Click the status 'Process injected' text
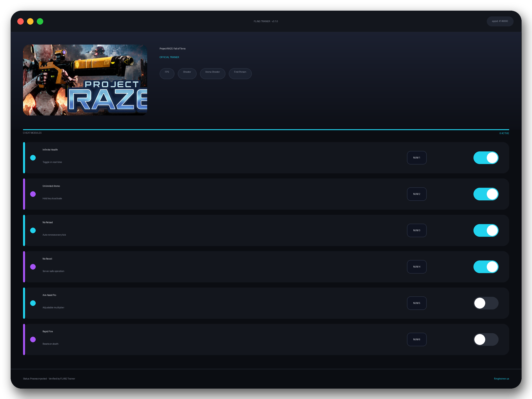The height and width of the screenshot is (399, 532). pos(38,379)
